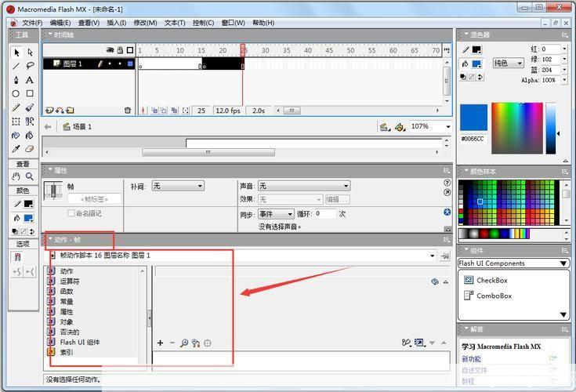Select the Lasso tool
The image size is (576, 392).
coord(30,66)
